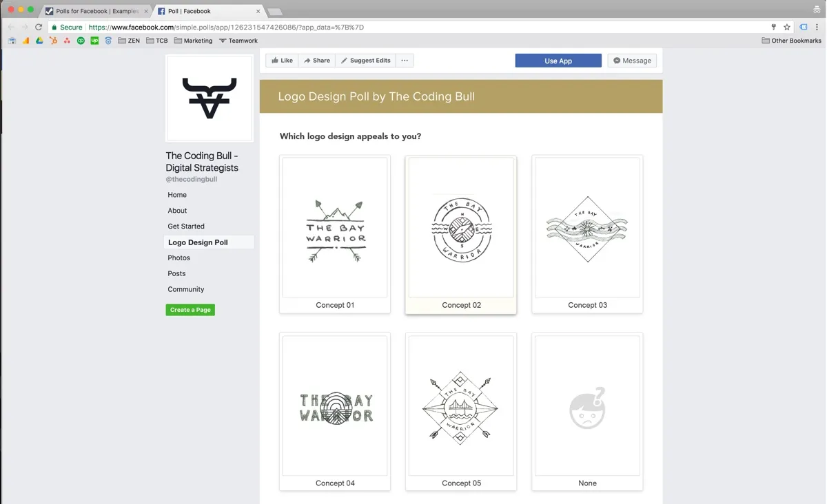This screenshot has height=504, width=827.
Task: Click The Coding Bull profile logo
Action: point(210,98)
